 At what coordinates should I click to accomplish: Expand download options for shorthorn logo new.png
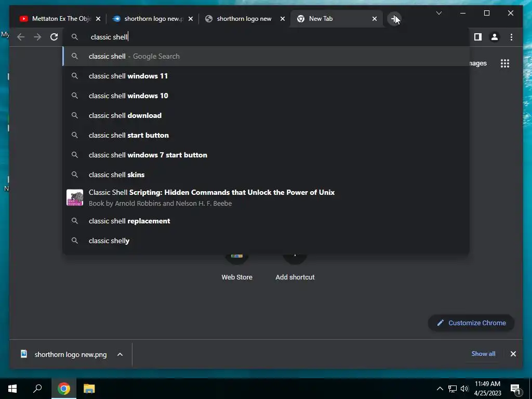point(120,354)
